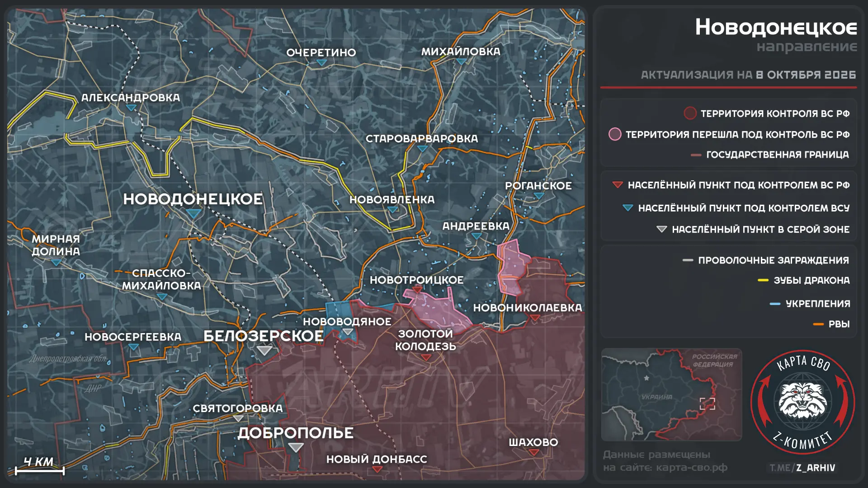Click the red marker under Золотой Колодезь
The image size is (868, 488).
(x=426, y=357)
